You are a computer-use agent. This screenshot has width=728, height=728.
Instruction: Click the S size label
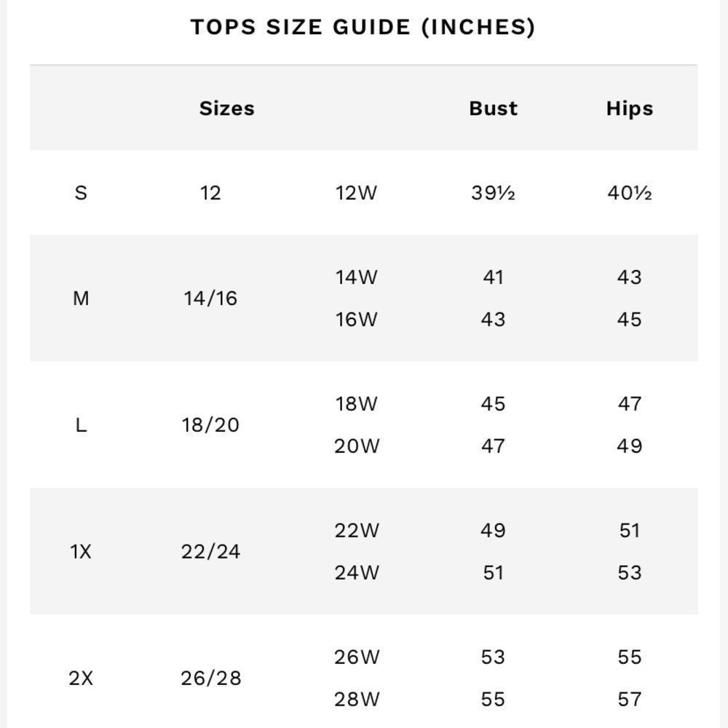81,193
